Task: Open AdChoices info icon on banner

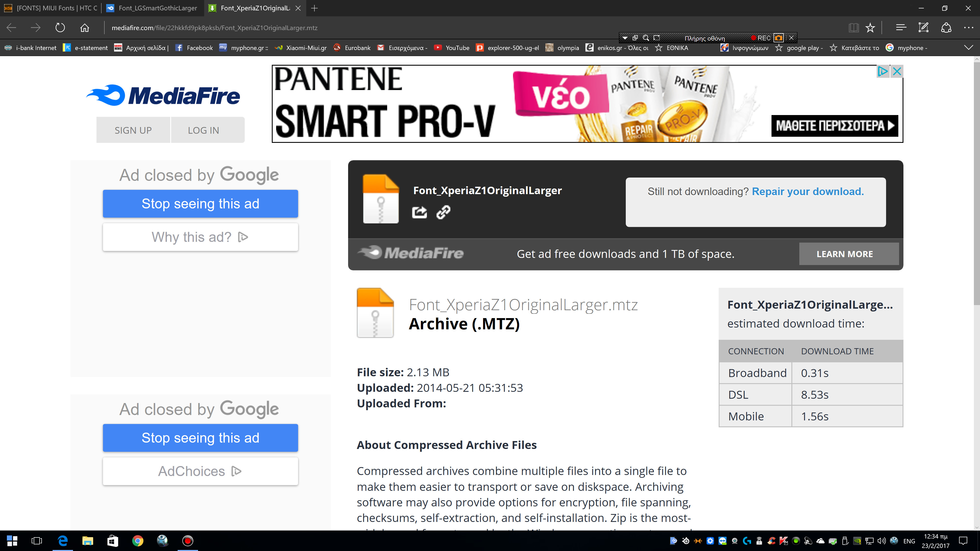Action: (x=882, y=71)
